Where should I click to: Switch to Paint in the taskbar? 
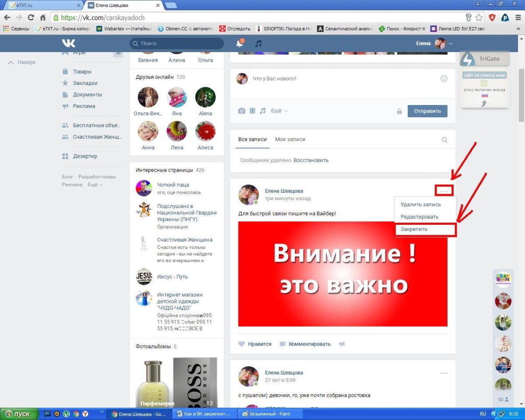269,413
